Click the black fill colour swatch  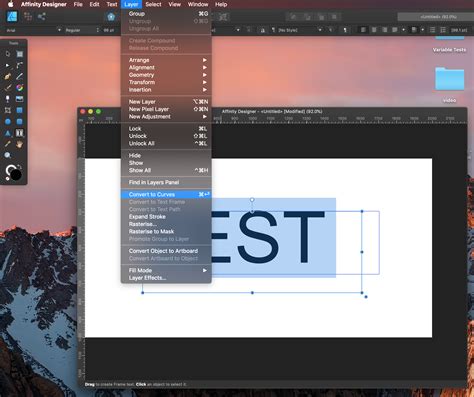click(16, 175)
